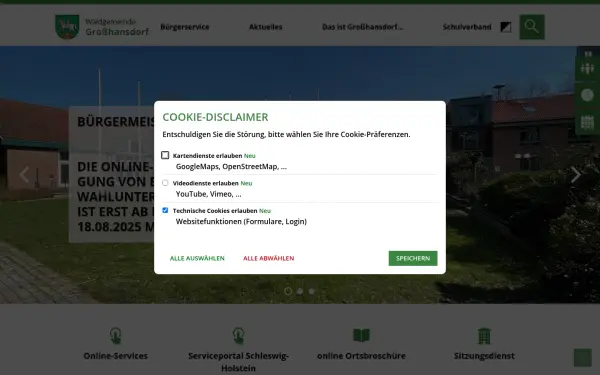Click the YouTube, Vimeo description text
The height and width of the screenshot is (375, 600).
(x=209, y=194)
